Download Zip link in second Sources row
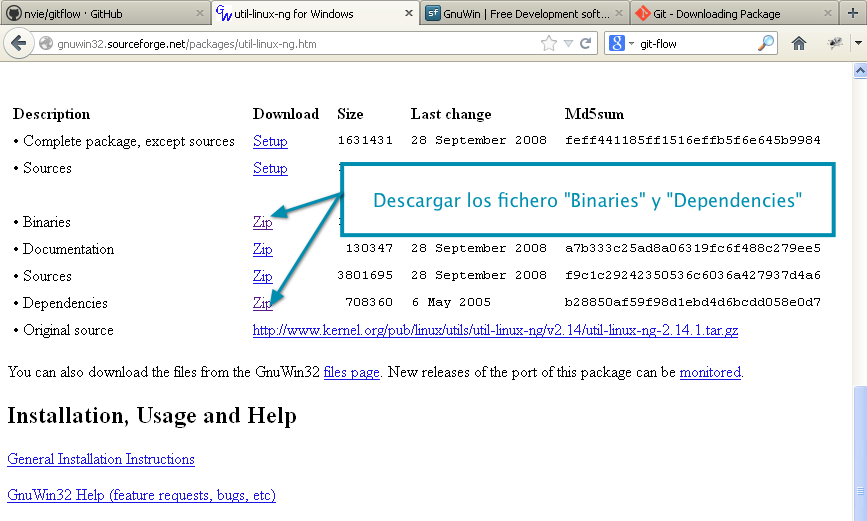The image size is (867, 521). [x=263, y=276]
